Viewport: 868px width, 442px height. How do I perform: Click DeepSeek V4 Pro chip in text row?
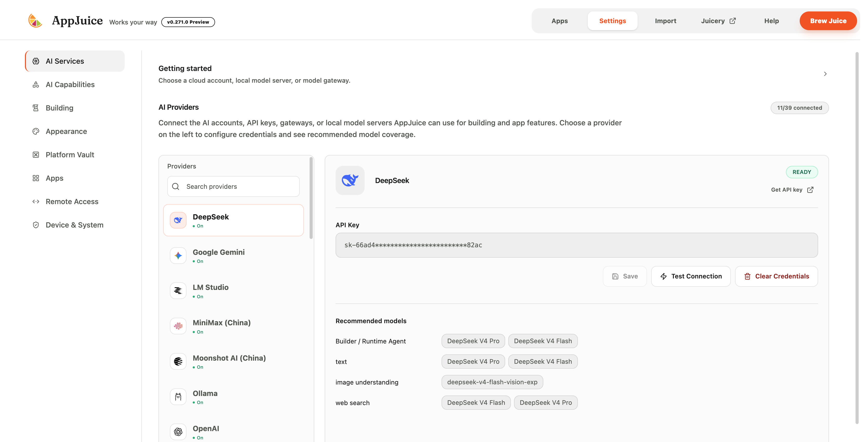(x=473, y=361)
